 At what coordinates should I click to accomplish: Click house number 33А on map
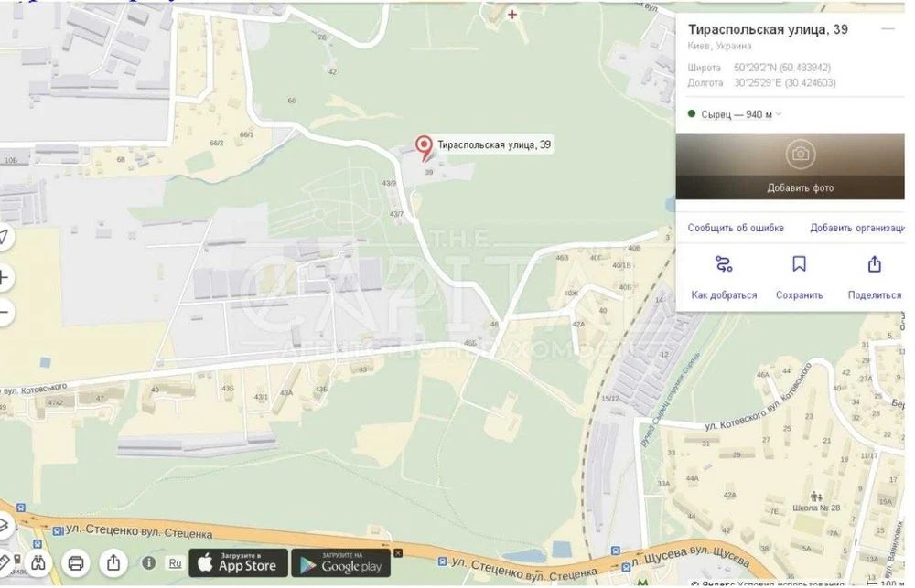coord(663,484)
